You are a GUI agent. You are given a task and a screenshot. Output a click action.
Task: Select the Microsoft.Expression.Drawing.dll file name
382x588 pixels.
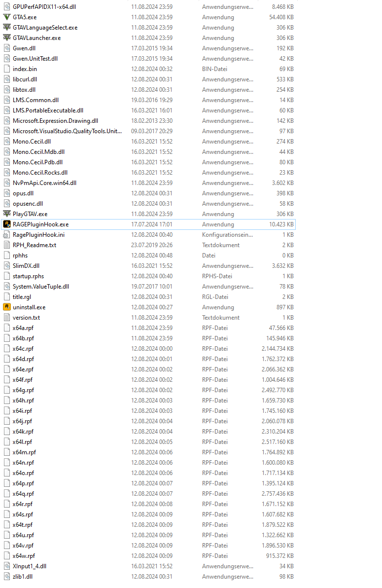[56, 121]
